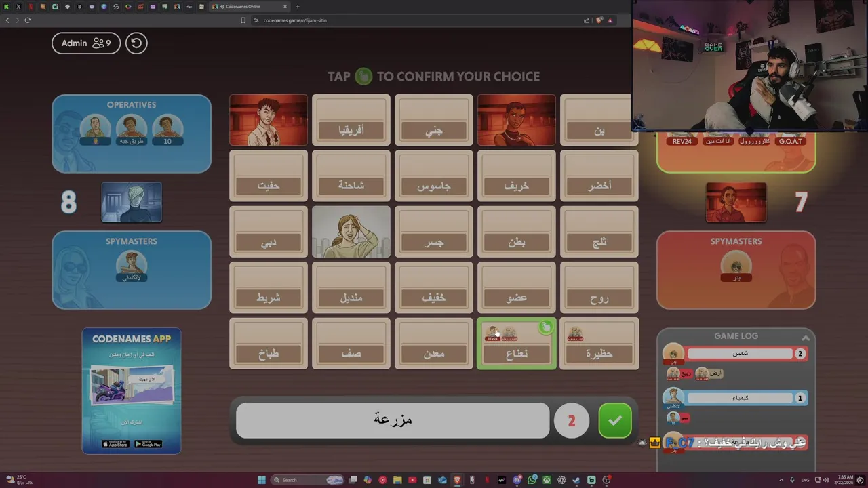Close the Codenames Online browser tab
The image size is (868, 488).
click(285, 7)
